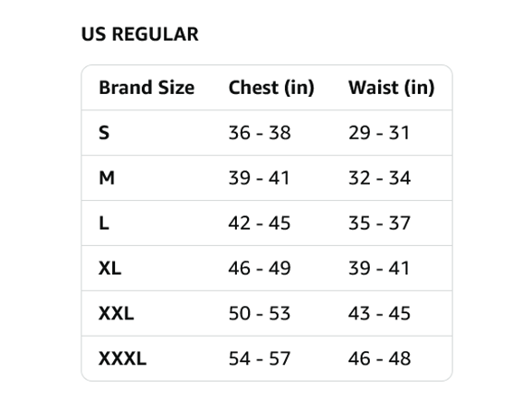Click chest value 46 - 49
The width and height of the screenshot is (532, 399).
coord(260,269)
